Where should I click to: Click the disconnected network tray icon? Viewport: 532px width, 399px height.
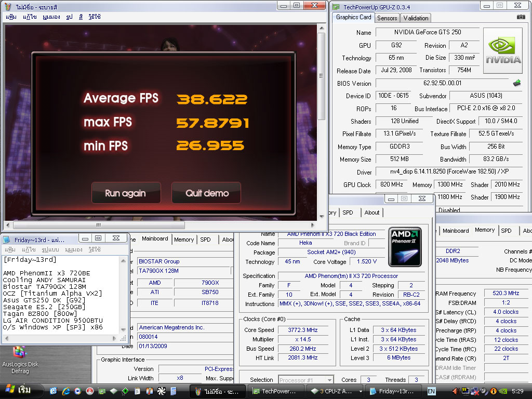pyautogui.click(x=475, y=391)
